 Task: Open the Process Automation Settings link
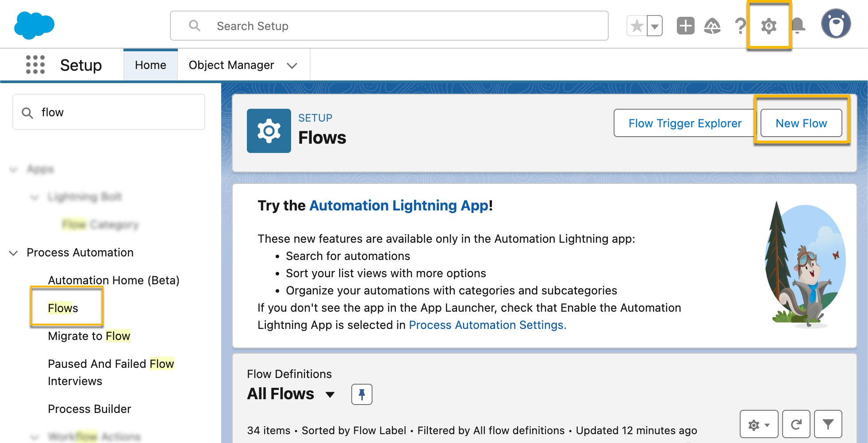pos(488,325)
